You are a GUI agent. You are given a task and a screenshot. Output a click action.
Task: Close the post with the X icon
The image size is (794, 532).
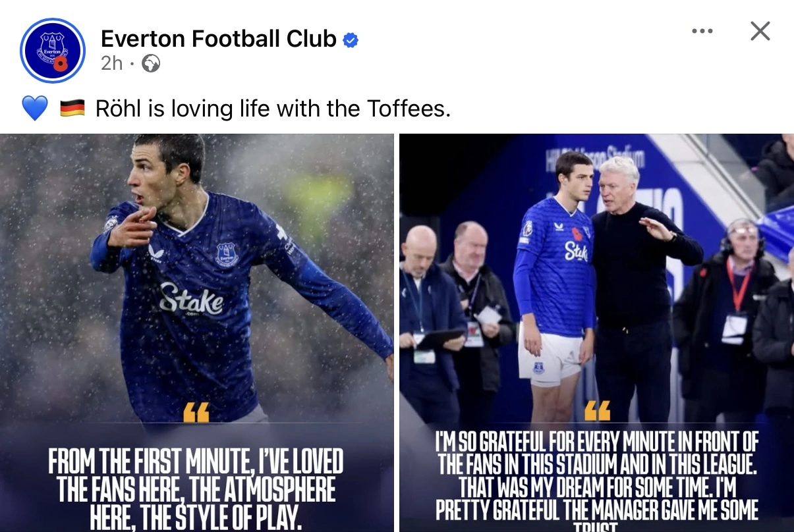point(760,30)
